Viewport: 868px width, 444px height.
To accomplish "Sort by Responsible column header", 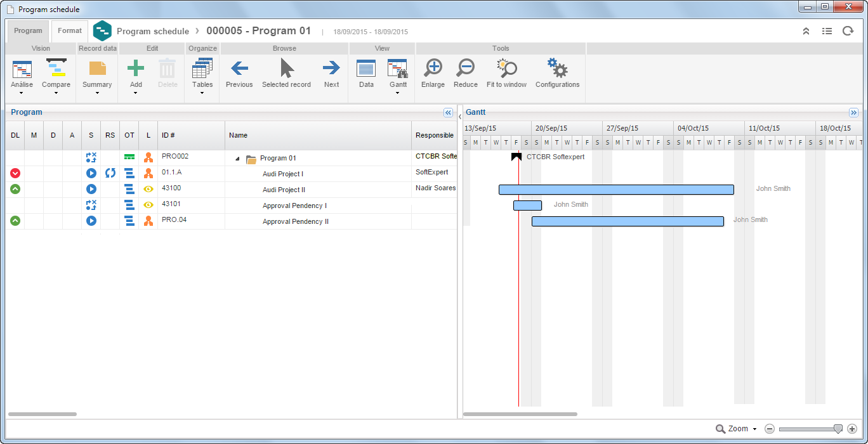I will 435,135.
